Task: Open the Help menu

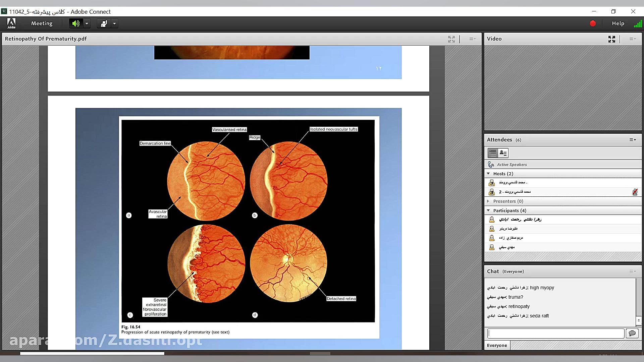Action: tap(618, 23)
